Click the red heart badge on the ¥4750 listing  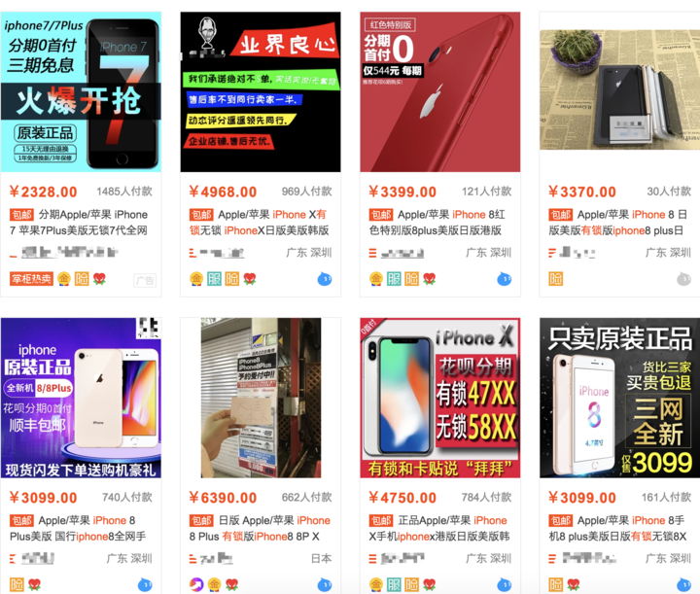pos(430,584)
